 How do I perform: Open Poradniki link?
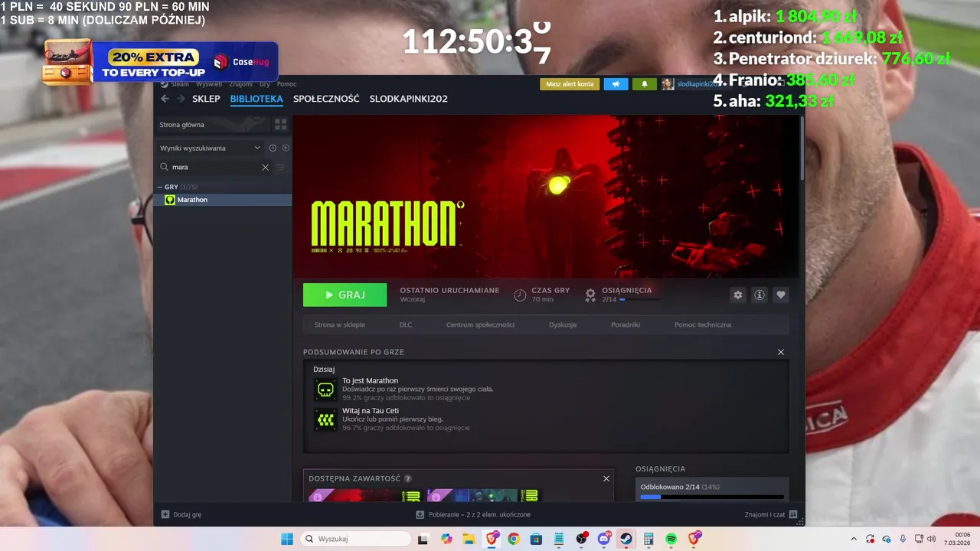point(626,324)
